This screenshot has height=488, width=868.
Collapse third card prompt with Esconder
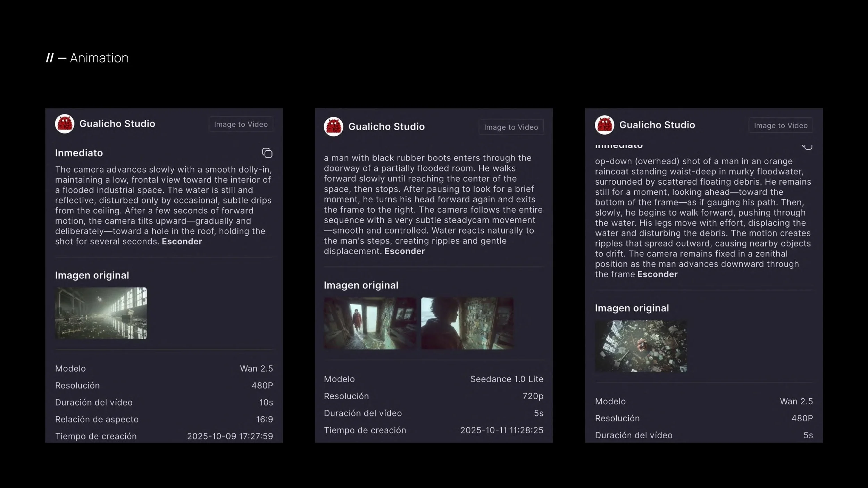(657, 275)
